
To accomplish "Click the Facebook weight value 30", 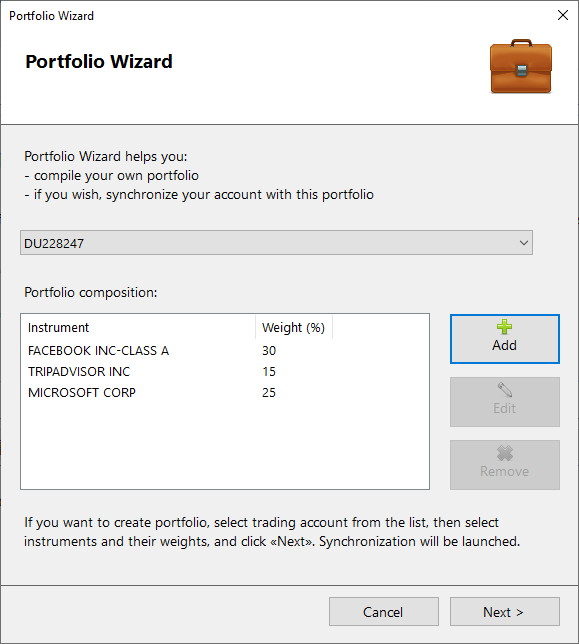I will 269,350.
